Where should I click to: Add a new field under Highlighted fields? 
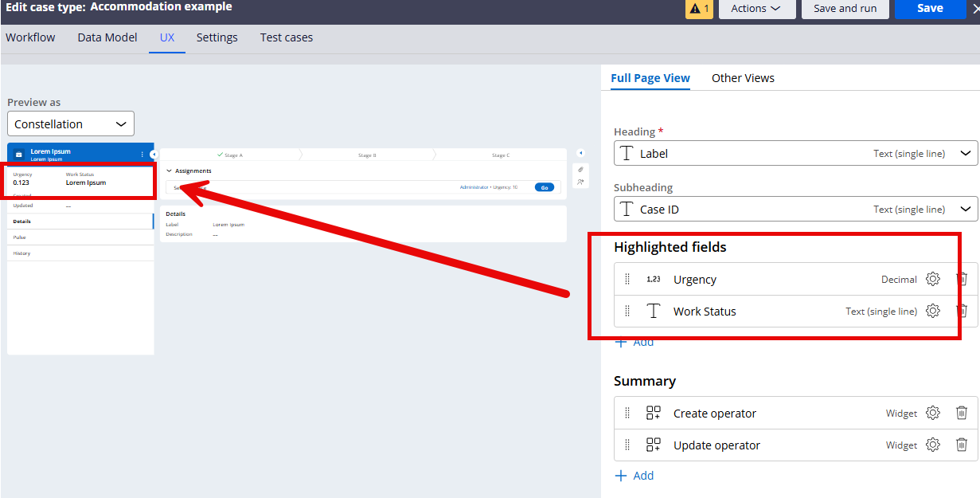[x=634, y=341]
